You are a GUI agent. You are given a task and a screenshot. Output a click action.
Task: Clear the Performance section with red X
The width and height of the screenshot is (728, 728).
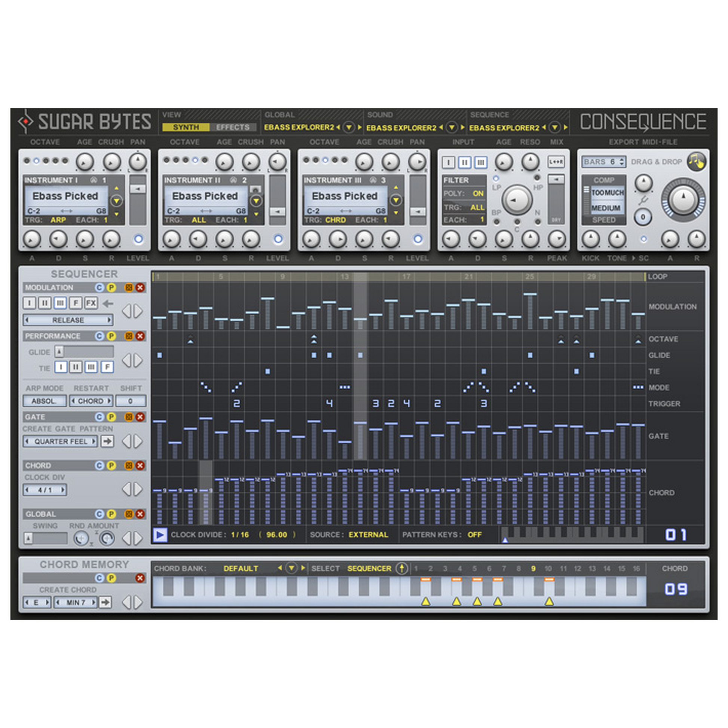[x=140, y=336]
